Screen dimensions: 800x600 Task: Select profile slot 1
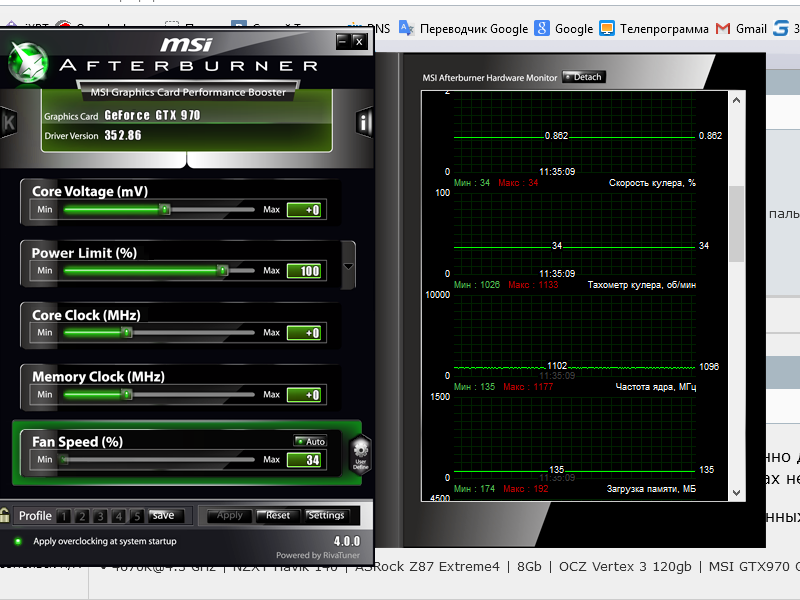point(64,516)
